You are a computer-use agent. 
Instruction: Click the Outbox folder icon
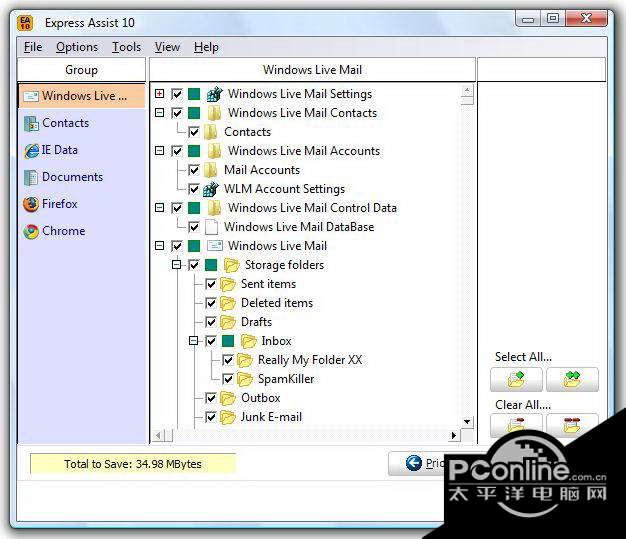coord(228,398)
